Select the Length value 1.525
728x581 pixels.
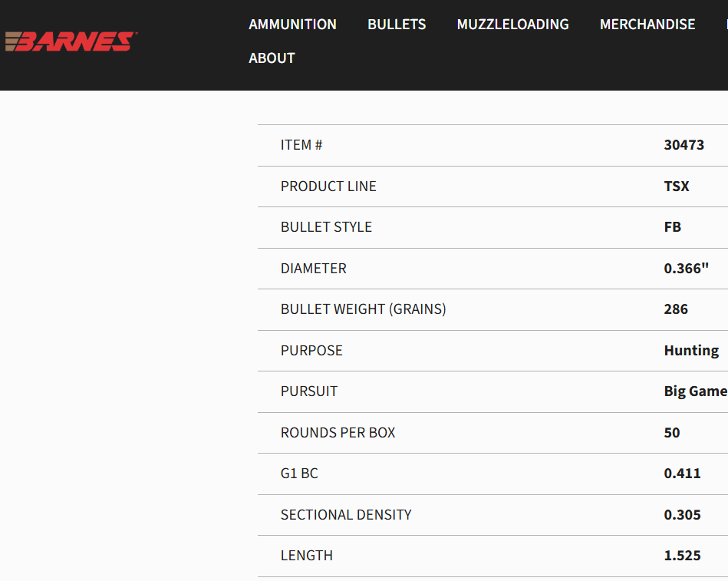[682, 556]
